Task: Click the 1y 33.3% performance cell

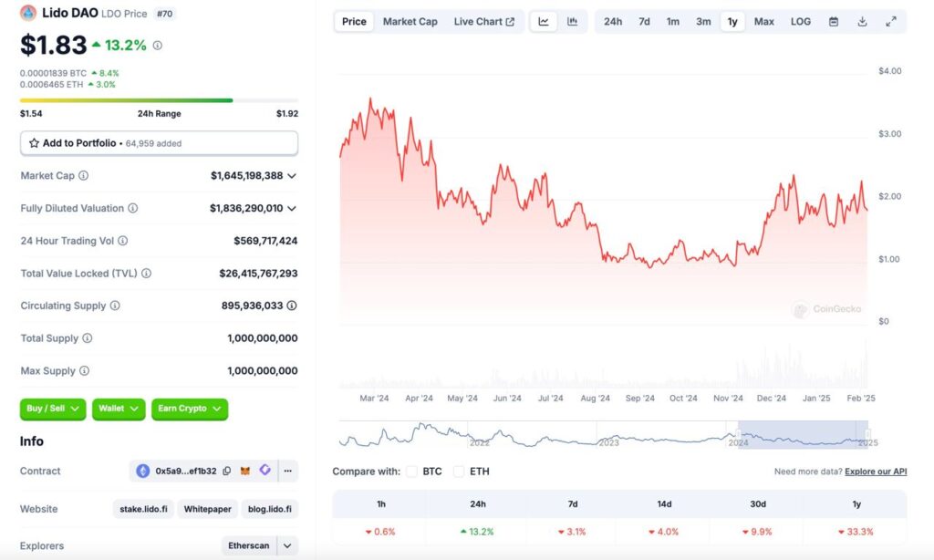Action: (856, 532)
